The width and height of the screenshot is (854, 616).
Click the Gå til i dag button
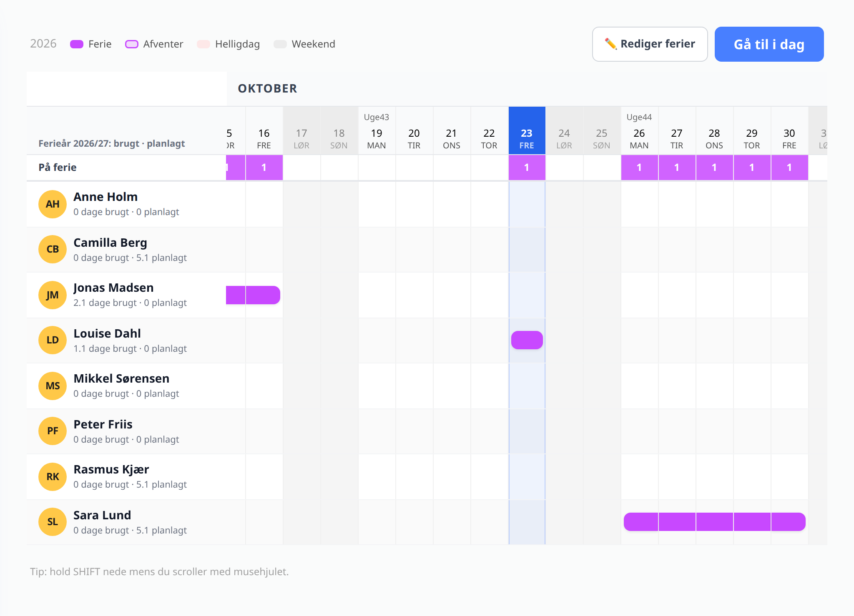[x=769, y=44]
